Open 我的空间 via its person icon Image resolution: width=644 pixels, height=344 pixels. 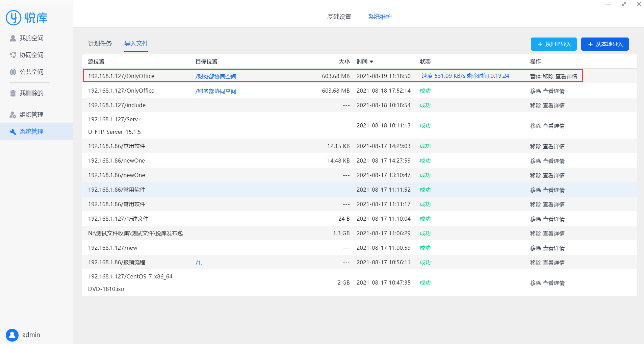click(13, 38)
